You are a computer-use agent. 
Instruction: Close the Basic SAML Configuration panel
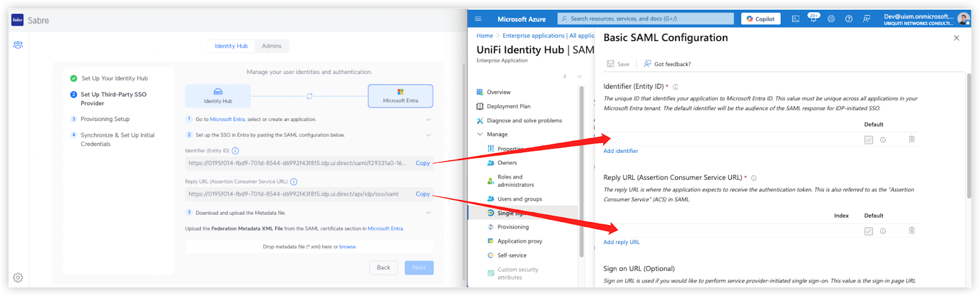point(956,38)
